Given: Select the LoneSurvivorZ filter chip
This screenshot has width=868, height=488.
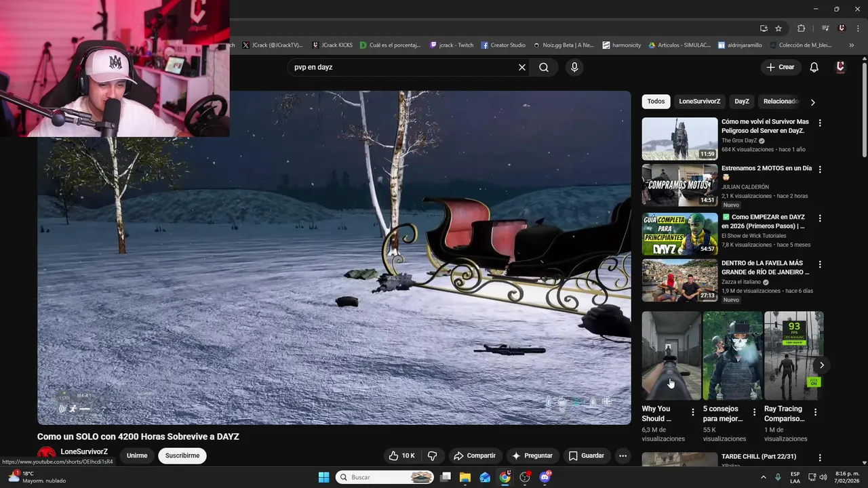Looking at the screenshot, I should click(x=699, y=101).
